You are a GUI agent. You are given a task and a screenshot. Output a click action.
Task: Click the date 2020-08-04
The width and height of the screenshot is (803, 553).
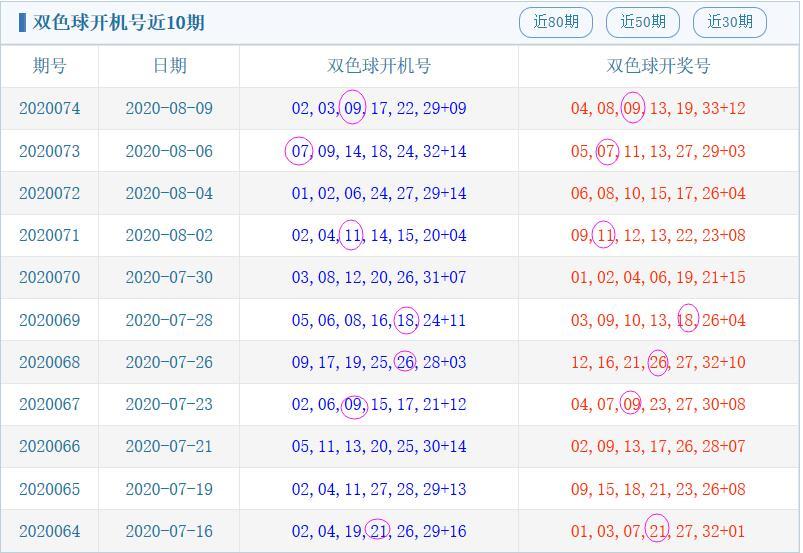click(x=169, y=193)
